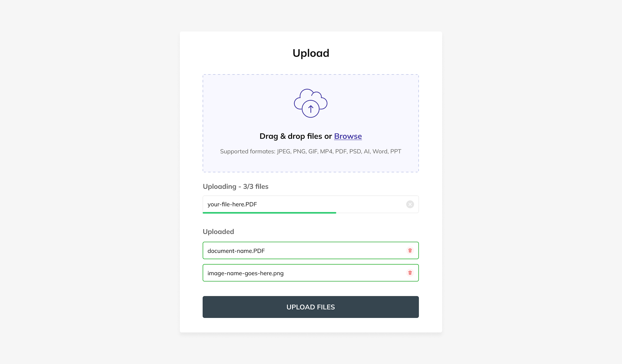Click the upward arrow inside the cloud
Image resolution: width=622 pixels, height=364 pixels.
(x=310, y=109)
